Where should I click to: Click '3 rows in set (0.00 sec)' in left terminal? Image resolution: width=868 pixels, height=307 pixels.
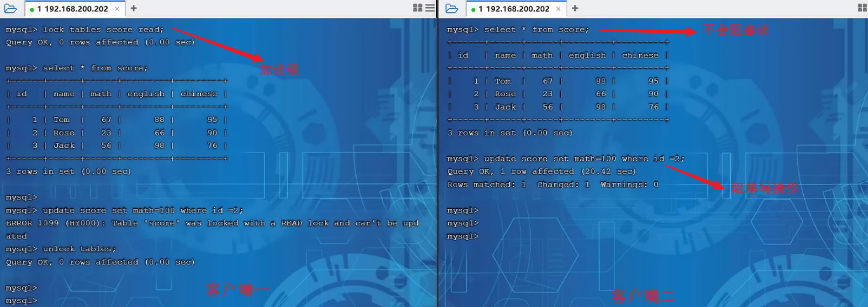click(x=69, y=172)
